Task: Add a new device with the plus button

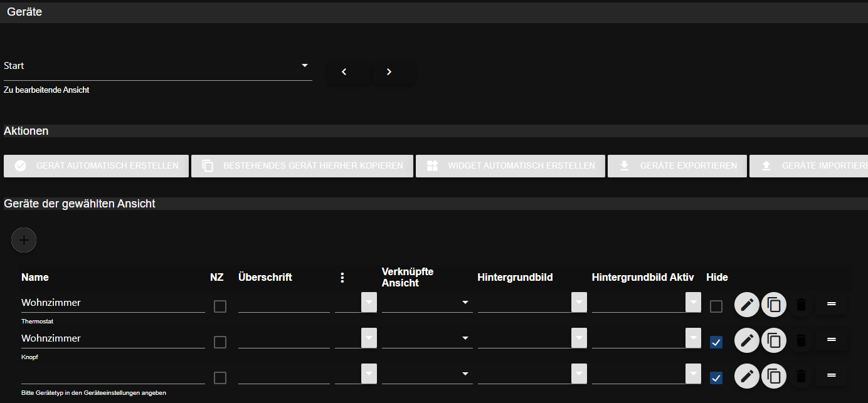Action: [x=24, y=240]
